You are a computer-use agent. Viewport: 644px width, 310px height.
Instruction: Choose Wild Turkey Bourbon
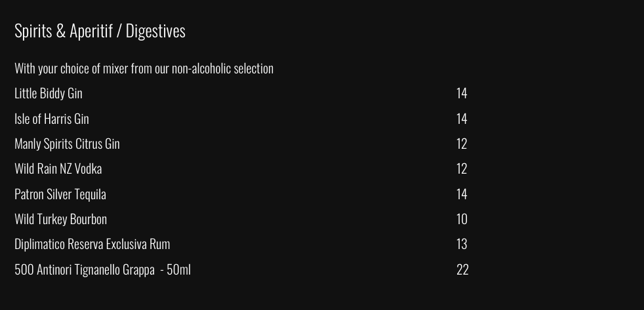click(60, 219)
